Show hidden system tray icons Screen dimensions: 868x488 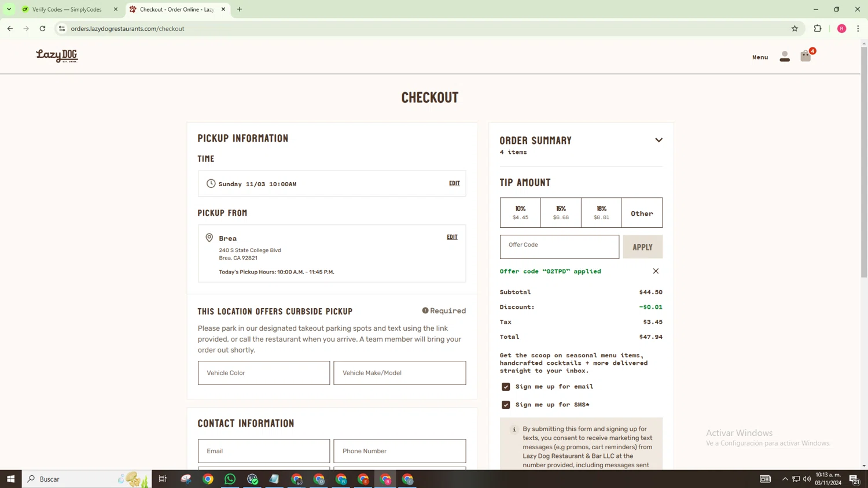tap(785, 479)
